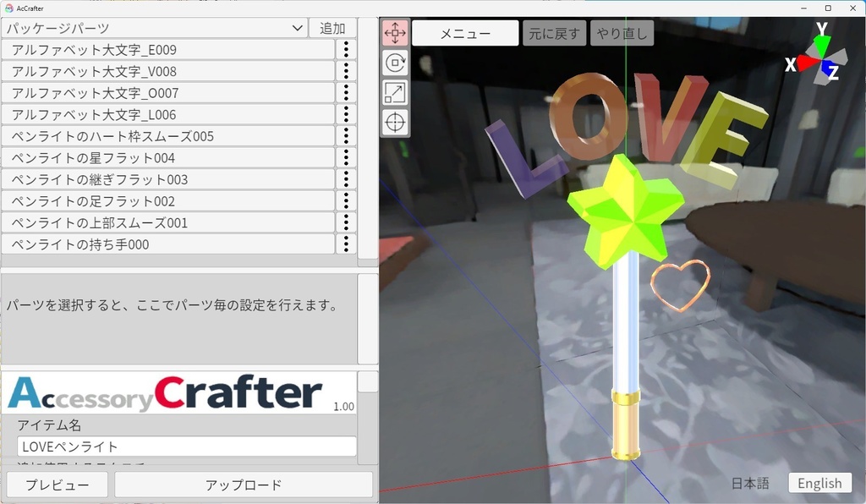The image size is (866, 504).
Task: Select the Move tool in the viewport toolbar
Action: 395,34
